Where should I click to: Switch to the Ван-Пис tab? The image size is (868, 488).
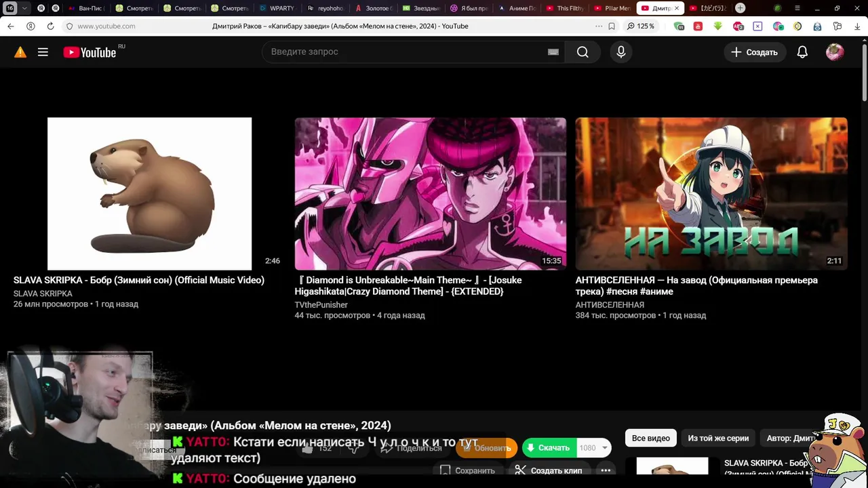pyautogui.click(x=86, y=8)
